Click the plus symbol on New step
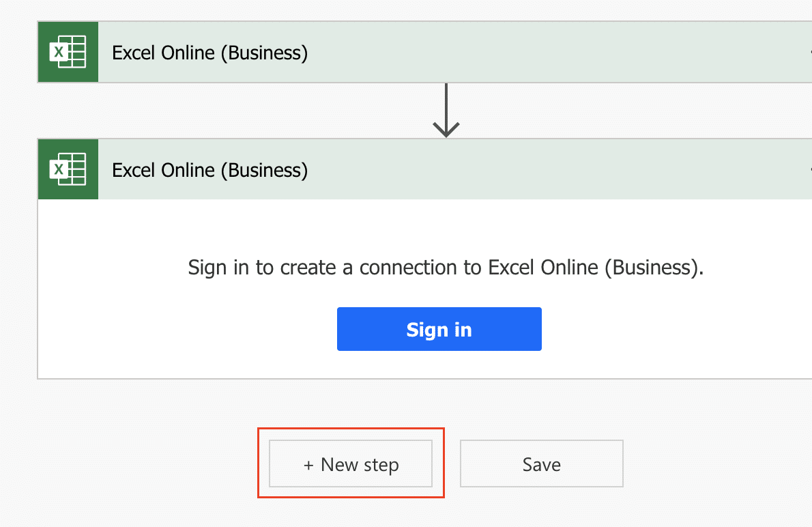This screenshot has width=812, height=527. click(x=308, y=466)
